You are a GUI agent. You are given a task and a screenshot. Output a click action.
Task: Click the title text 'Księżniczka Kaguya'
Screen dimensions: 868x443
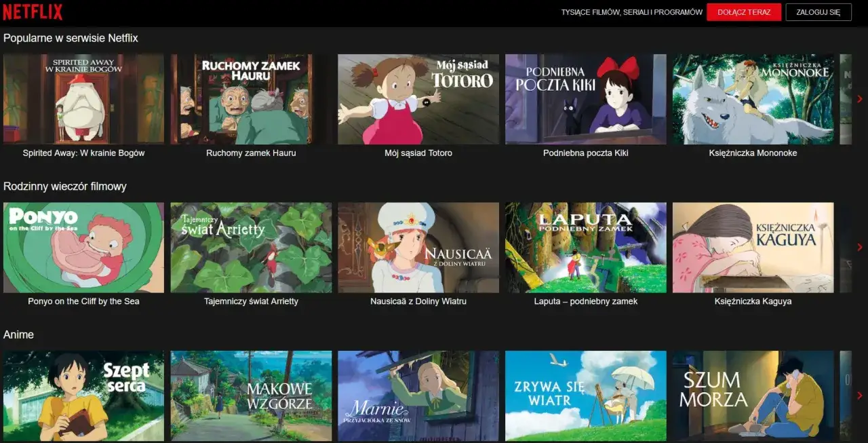coord(753,301)
